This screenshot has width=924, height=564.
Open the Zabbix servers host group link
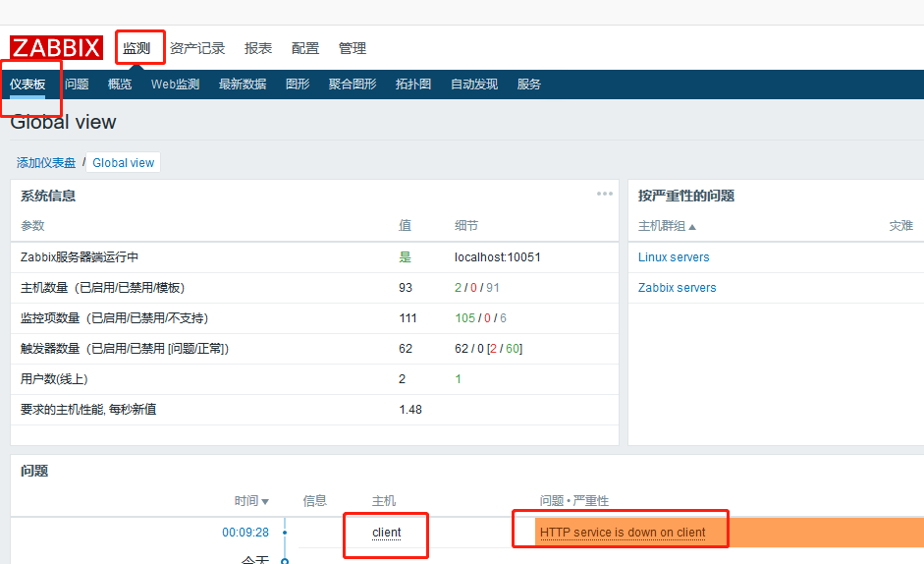click(678, 288)
